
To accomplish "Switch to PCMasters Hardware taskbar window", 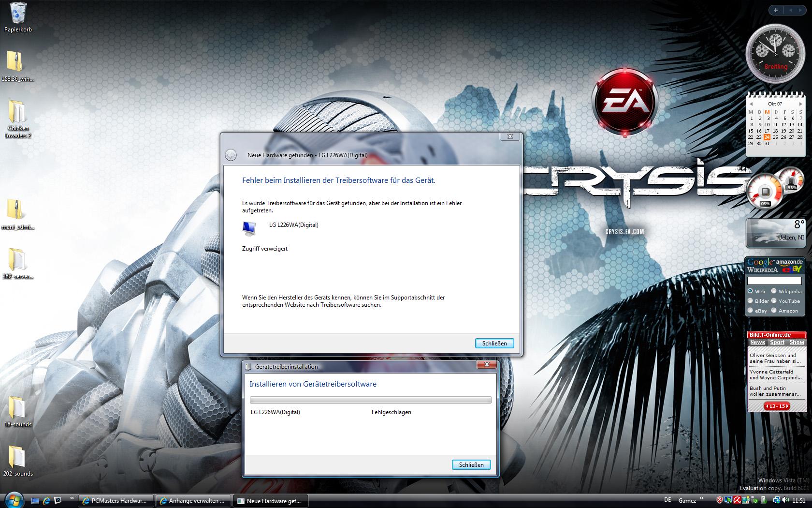I will 116,501.
